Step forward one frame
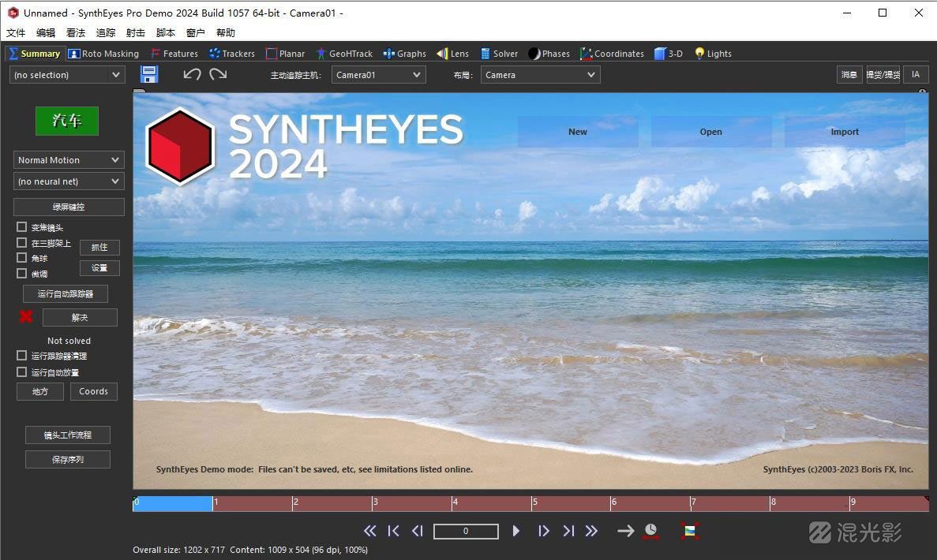Viewport: 937px width, 560px height. tap(543, 531)
